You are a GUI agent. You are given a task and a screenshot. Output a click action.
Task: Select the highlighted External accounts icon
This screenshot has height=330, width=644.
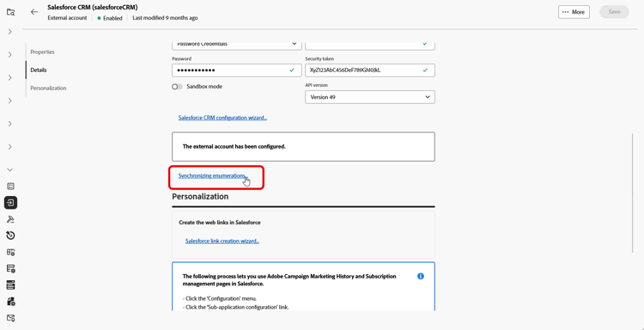tap(10, 203)
